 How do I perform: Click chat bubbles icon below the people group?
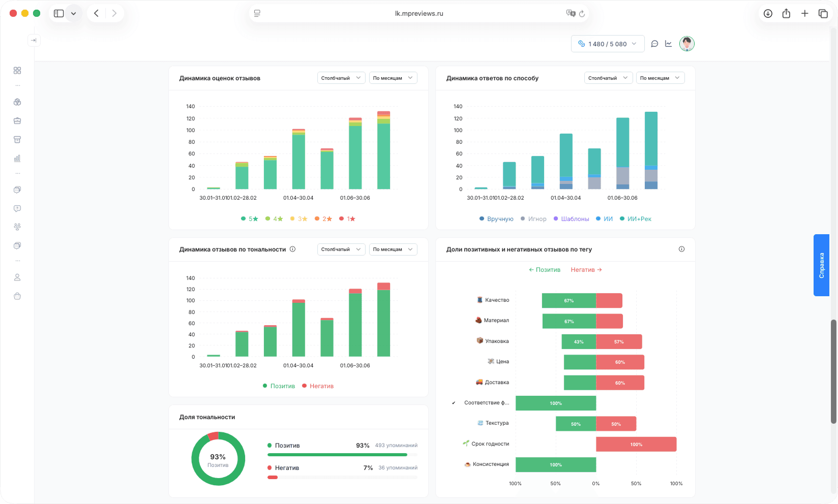[17, 246]
